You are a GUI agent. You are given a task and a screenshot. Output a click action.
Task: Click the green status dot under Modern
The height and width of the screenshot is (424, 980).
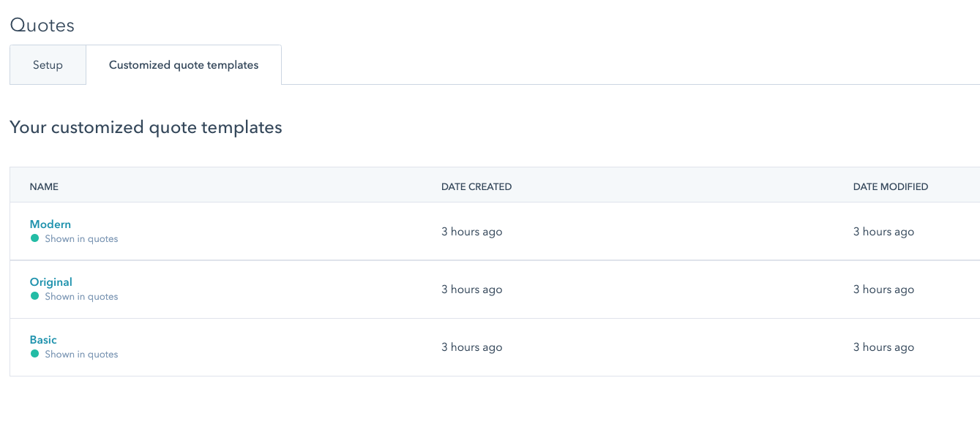(x=34, y=238)
